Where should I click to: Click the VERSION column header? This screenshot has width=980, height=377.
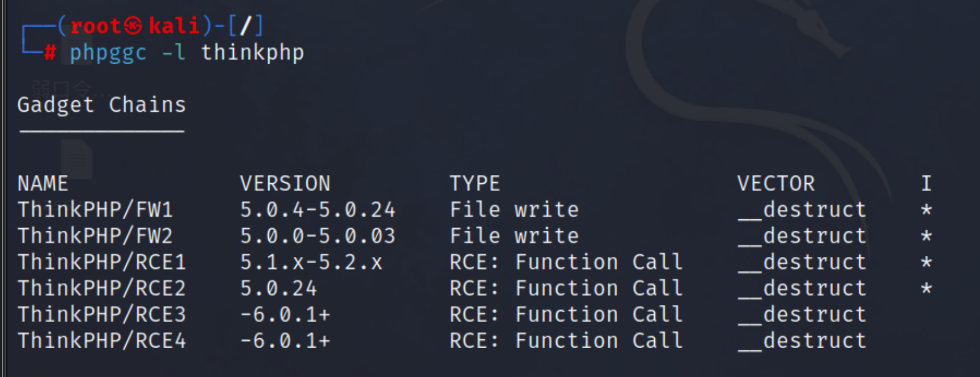(x=285, y=184)
